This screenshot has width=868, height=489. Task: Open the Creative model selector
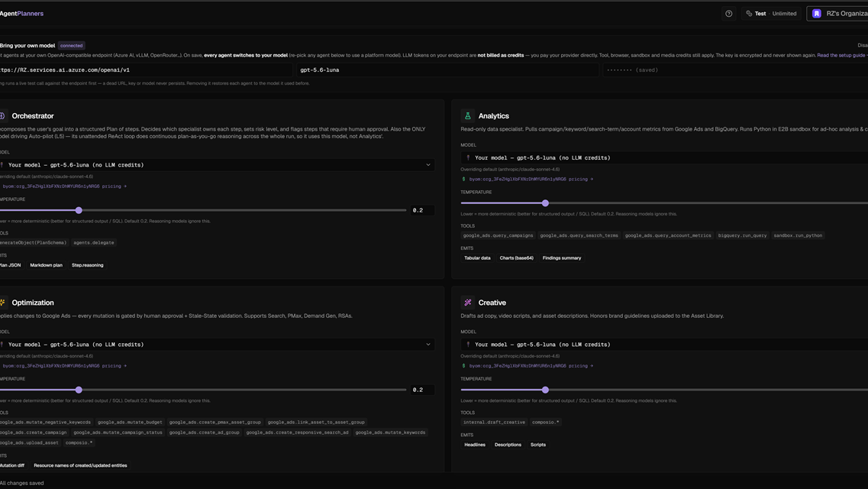click(x=664, y=345)
